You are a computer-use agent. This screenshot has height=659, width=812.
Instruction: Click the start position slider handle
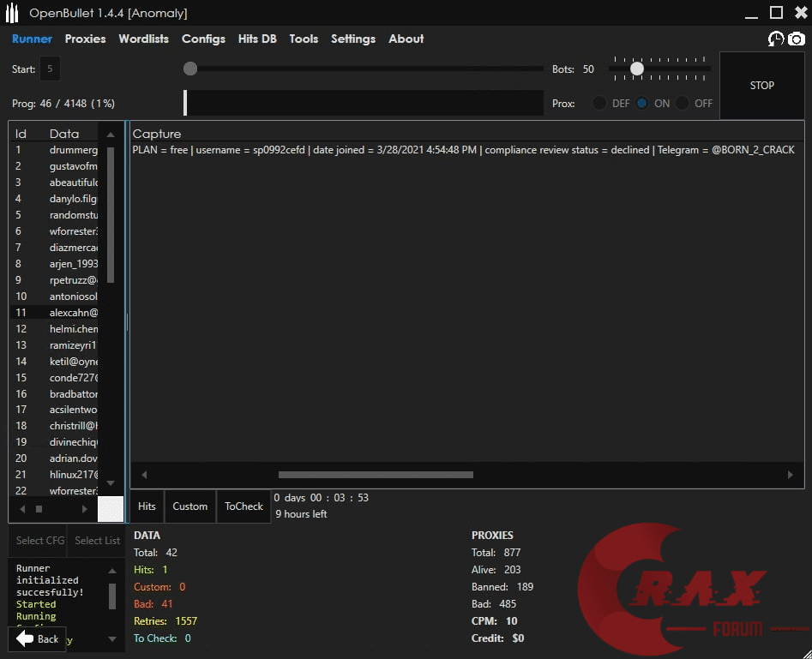pos(190,69)
